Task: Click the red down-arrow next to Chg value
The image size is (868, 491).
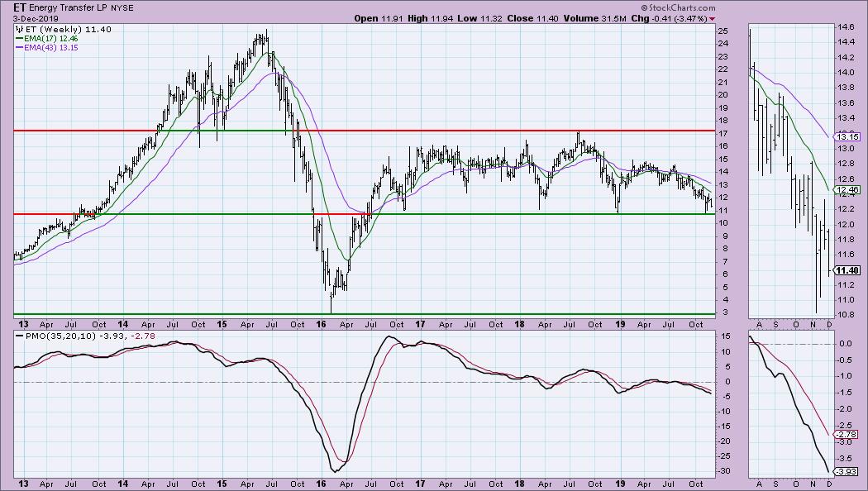Action: coord(712,19)
